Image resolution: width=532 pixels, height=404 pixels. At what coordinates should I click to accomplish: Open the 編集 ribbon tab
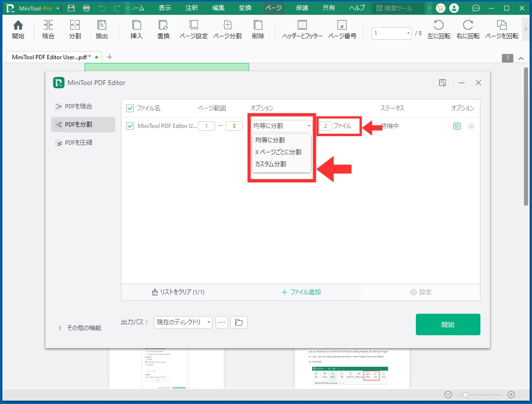(218, 8)
